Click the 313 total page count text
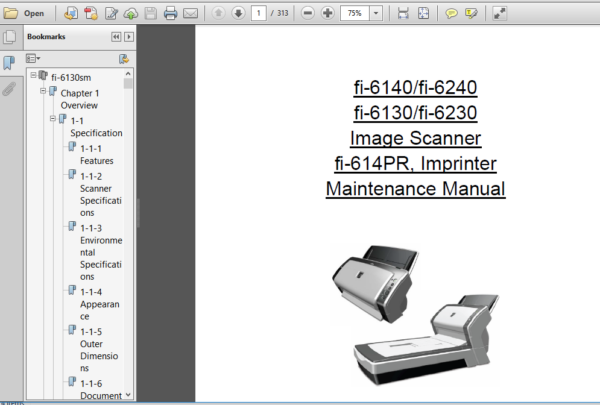600x405 pixels. (283, 13)
